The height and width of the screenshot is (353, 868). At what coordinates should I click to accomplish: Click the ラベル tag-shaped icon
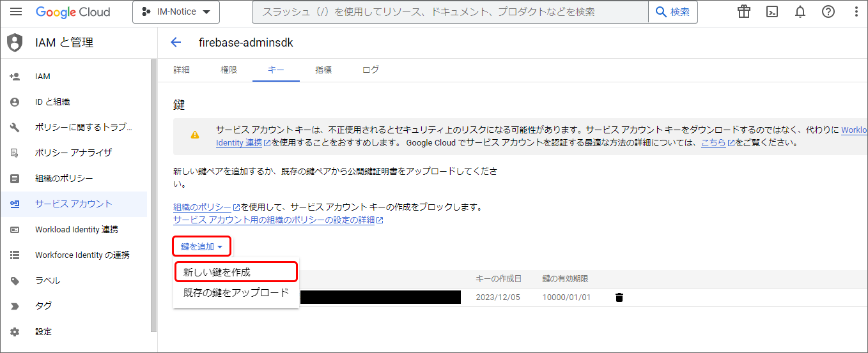(x=15, y=281)
